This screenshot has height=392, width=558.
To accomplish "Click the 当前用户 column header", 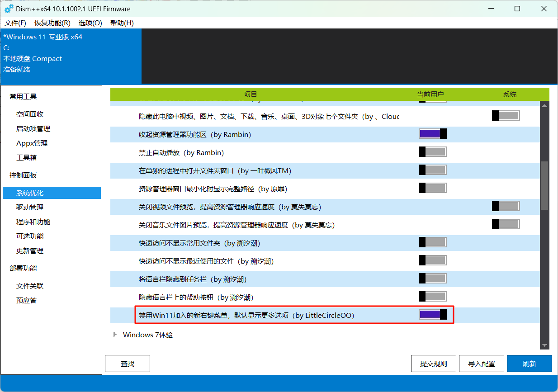I will 430,94.
